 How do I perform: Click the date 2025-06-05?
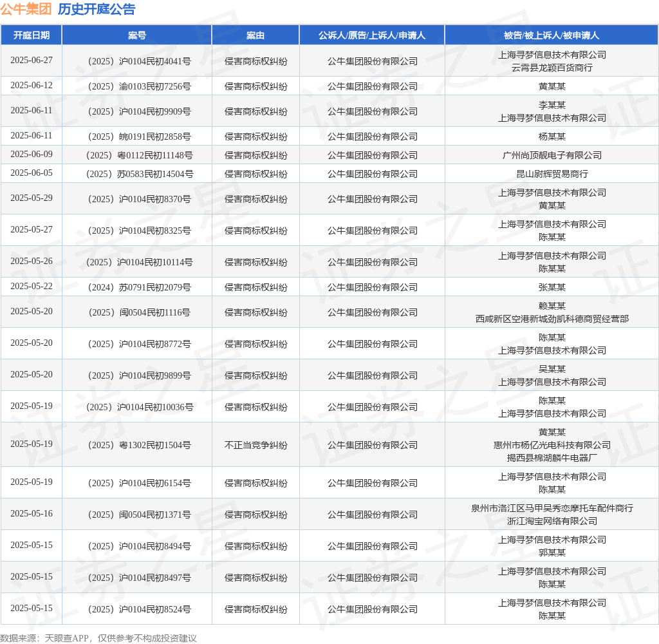coord(32,173)
